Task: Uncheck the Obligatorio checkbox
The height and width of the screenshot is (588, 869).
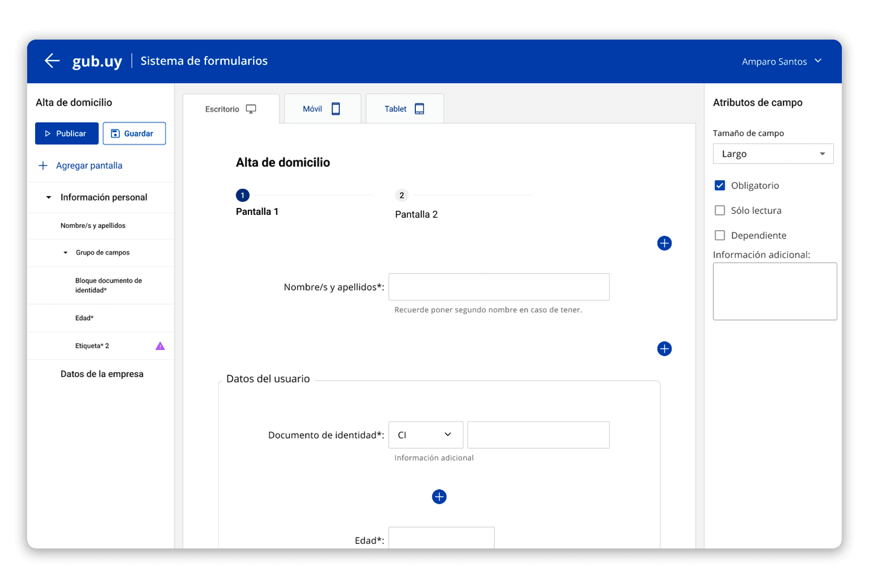Action: (x=720, y=185)
